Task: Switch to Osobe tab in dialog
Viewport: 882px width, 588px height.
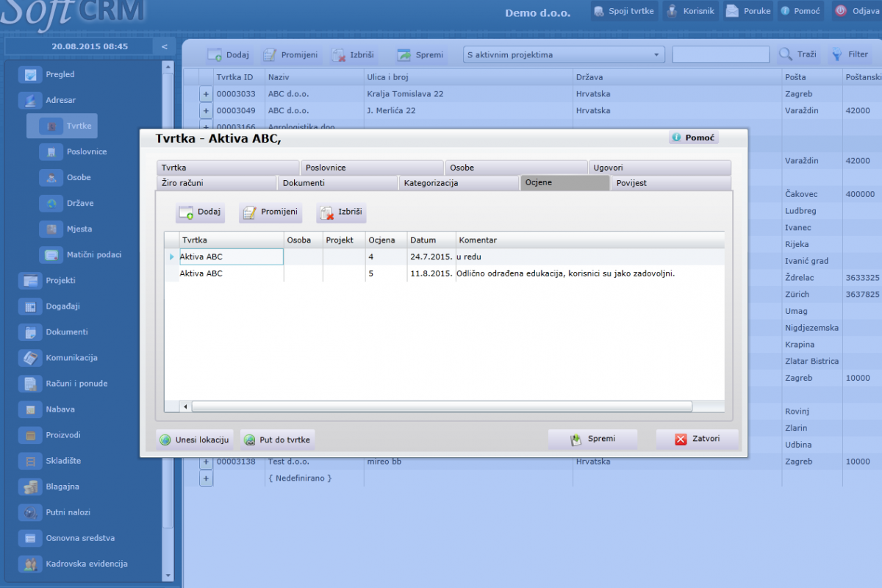Action: (516, 168)
